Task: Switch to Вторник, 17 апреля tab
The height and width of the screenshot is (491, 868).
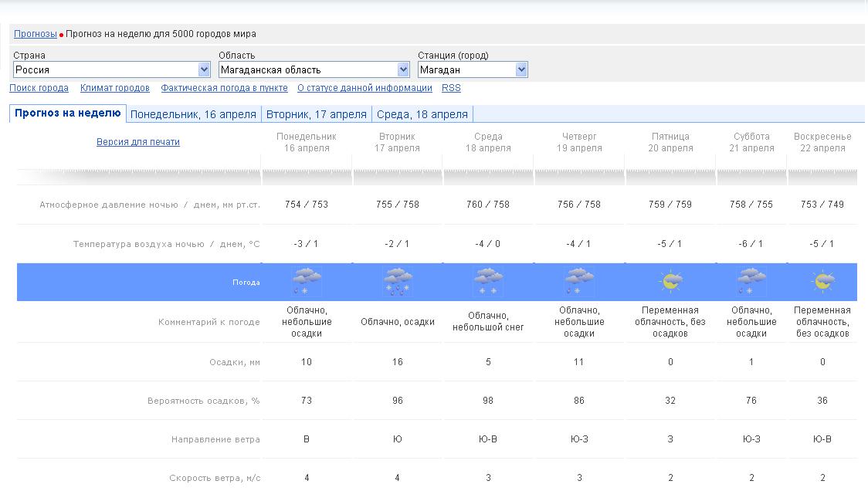Action: [x=317, y=114]
